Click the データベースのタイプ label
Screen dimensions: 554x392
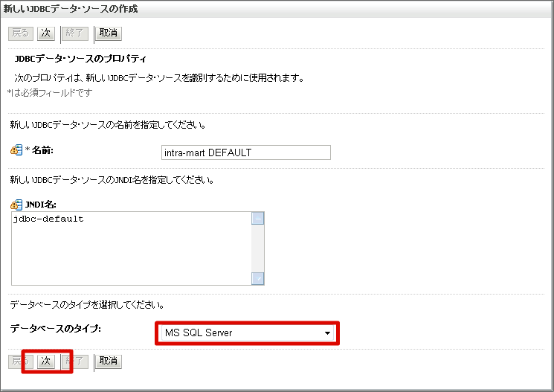click(x=56, y=329)
